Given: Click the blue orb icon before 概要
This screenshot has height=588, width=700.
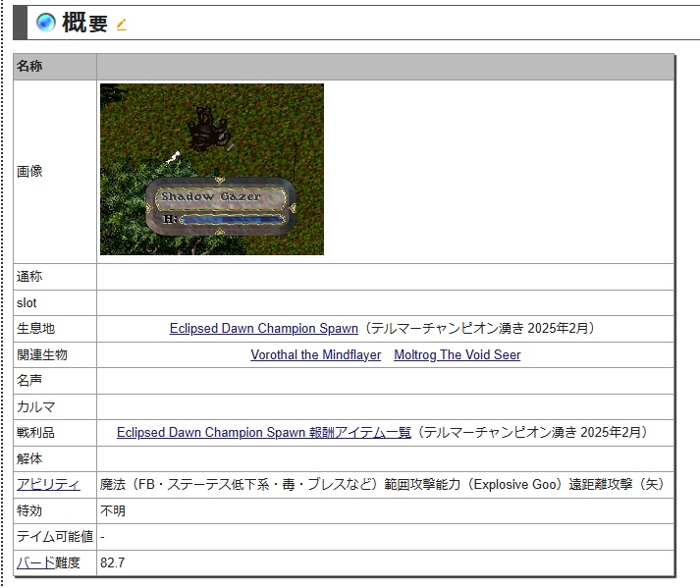Looking at the screenshot, I should [x=45, y=23].
